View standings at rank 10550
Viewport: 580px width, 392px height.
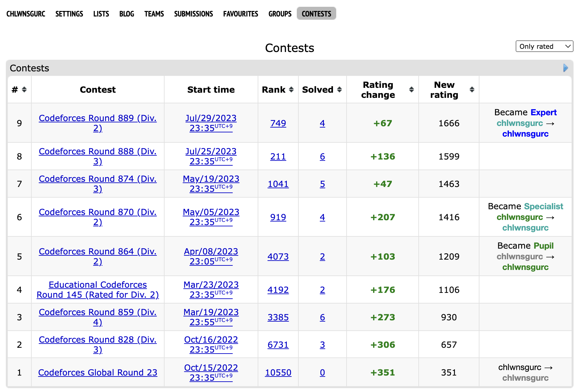point(278,372)
